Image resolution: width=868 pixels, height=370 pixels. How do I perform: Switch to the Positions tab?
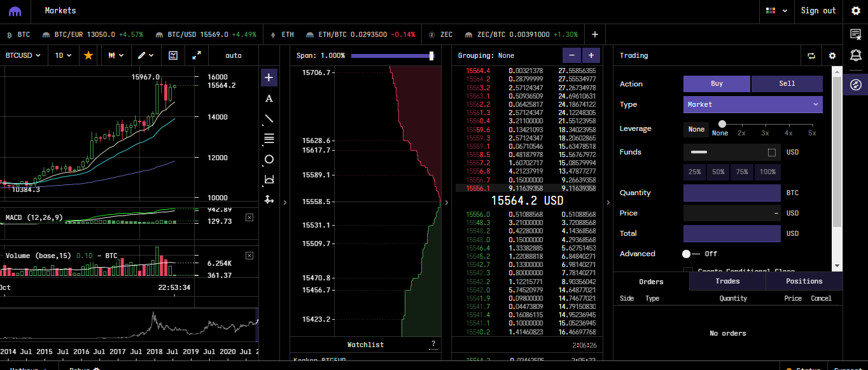pyautogui.click(x=804, y=281)
